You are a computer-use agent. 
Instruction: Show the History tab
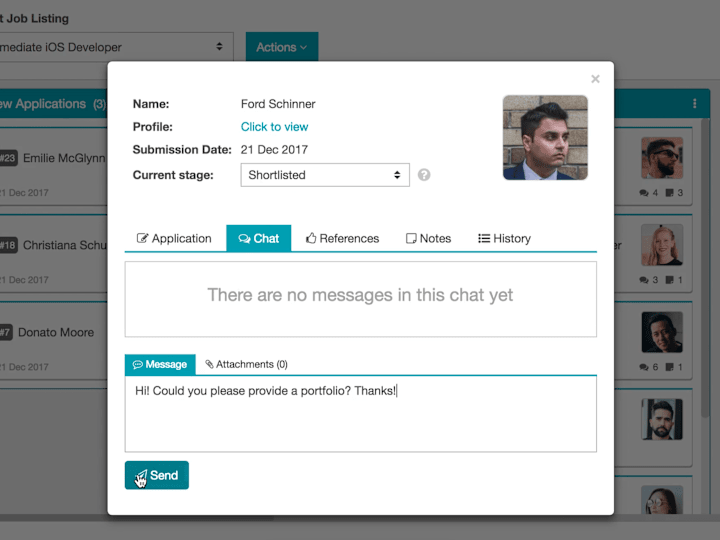tap(504, 238)
